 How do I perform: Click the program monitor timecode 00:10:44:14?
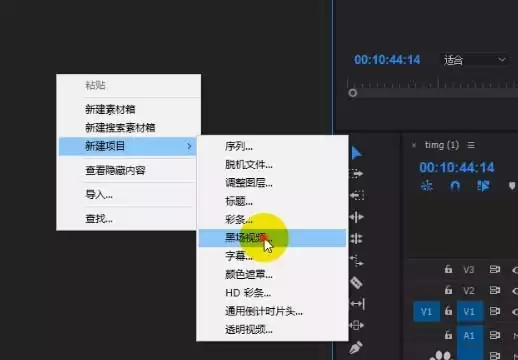[387, 60]
